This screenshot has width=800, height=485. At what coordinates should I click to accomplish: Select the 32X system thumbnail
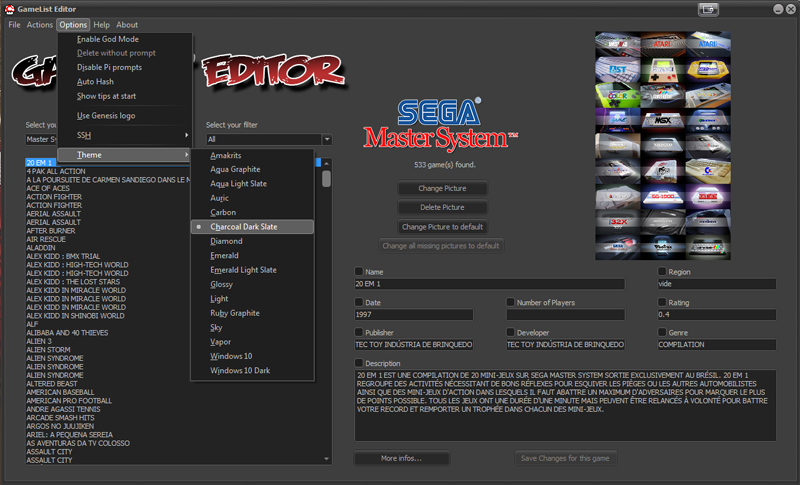pyautogui.click(x=618, y=222)
